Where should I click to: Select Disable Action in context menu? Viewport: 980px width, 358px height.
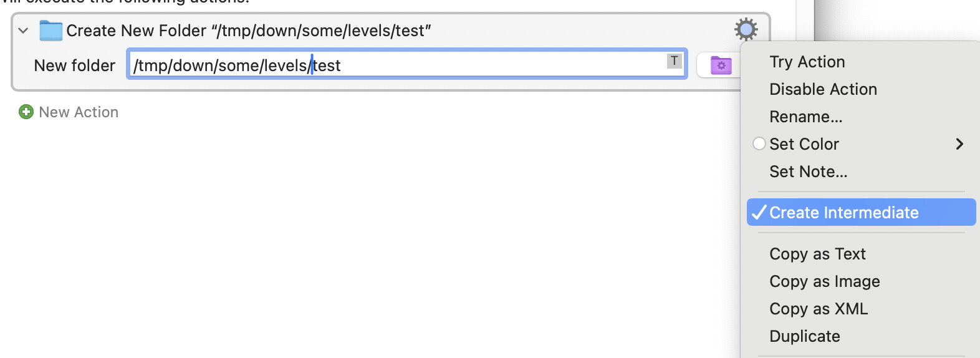point(823,89)
